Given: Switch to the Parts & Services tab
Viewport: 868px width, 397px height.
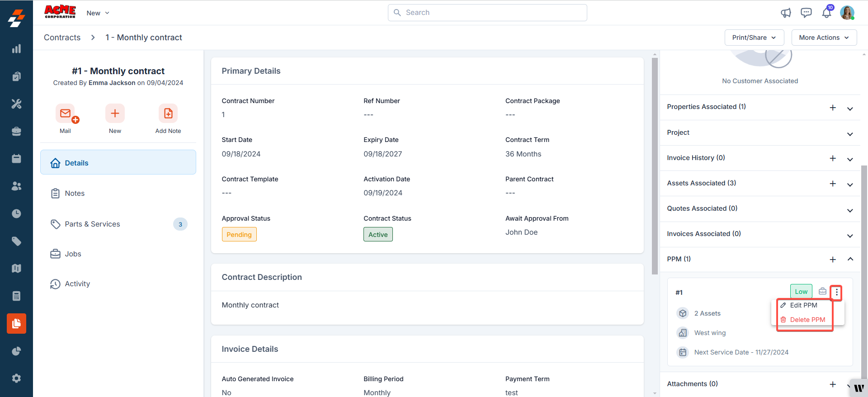Looking at the screenshot, I should [x=92, y=224].
